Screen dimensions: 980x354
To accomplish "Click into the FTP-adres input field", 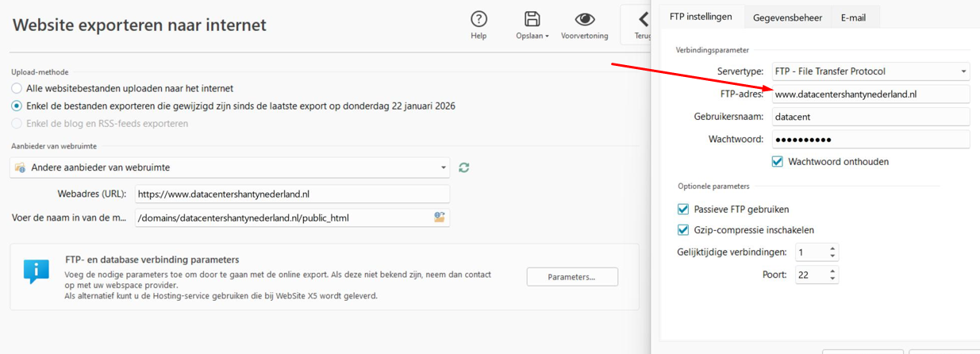I will pos(870,94).
